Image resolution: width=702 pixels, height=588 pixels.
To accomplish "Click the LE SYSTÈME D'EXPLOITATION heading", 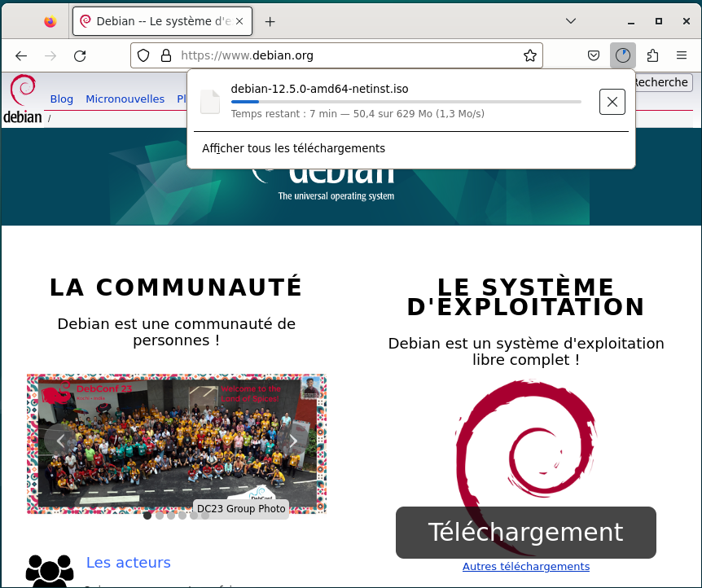I will coord(526,297).
